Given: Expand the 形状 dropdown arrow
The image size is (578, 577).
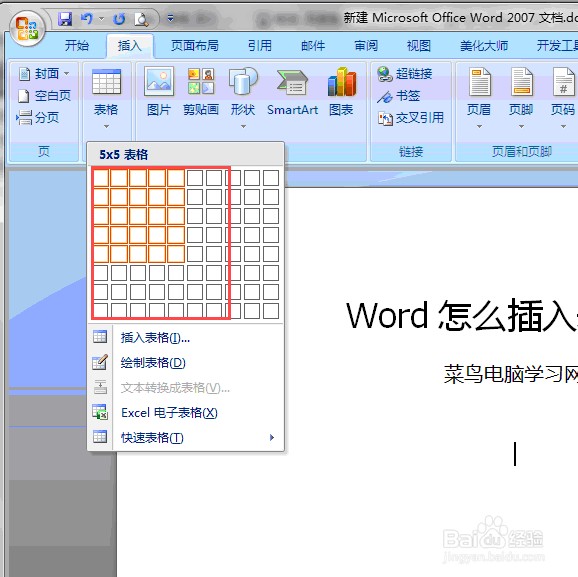Looking at the screenshot, I should [x=243, y=126].
